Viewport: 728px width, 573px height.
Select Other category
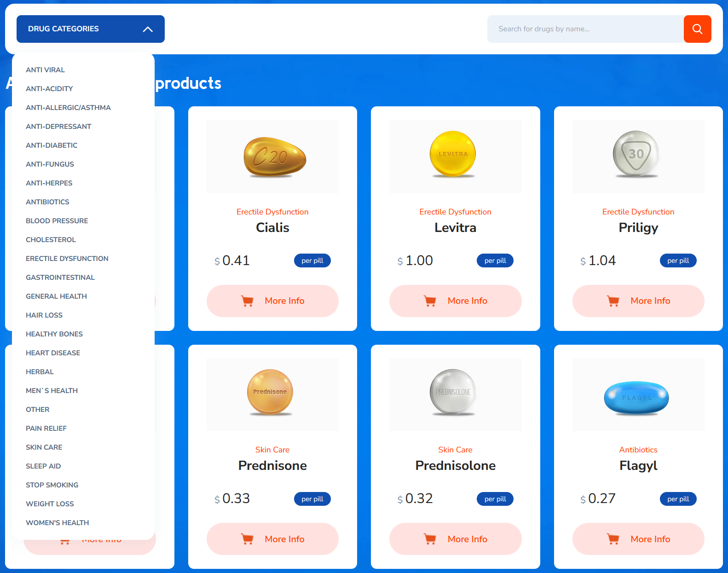(37, 410)
